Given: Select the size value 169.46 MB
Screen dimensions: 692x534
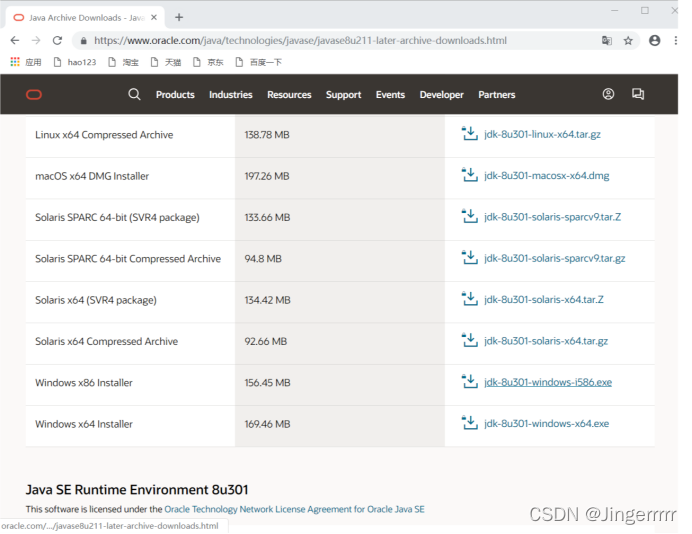Looking at the screenshot, I should [267, 424].
